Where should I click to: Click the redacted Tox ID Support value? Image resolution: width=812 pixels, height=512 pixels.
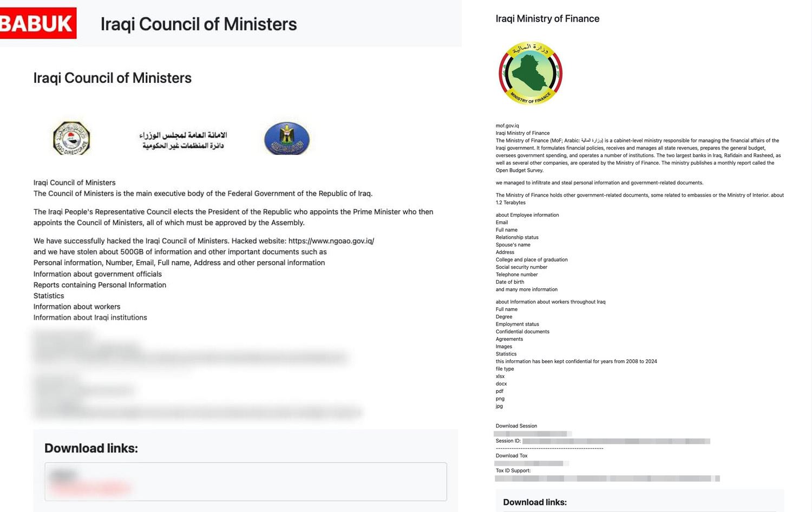pos(606,478)
